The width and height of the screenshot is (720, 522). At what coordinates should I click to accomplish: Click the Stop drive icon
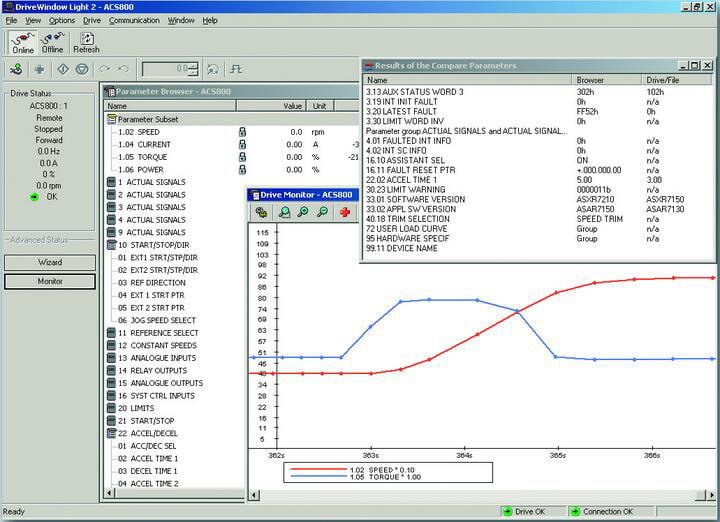click(82, 69)
